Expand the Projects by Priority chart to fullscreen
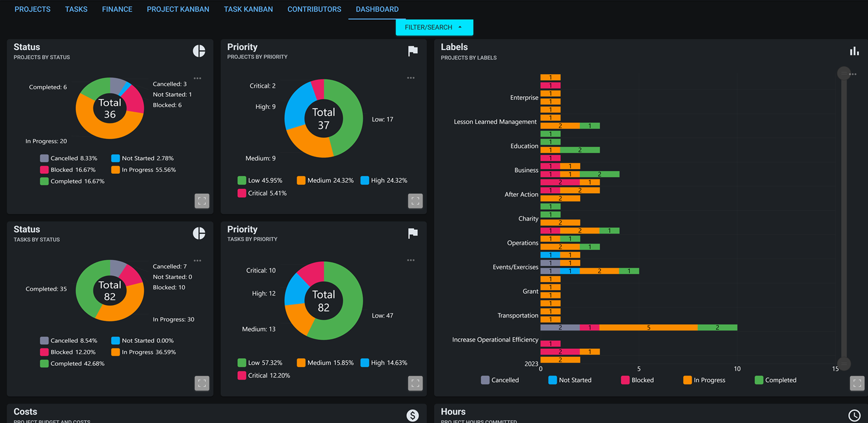 (x=415, y=201)
